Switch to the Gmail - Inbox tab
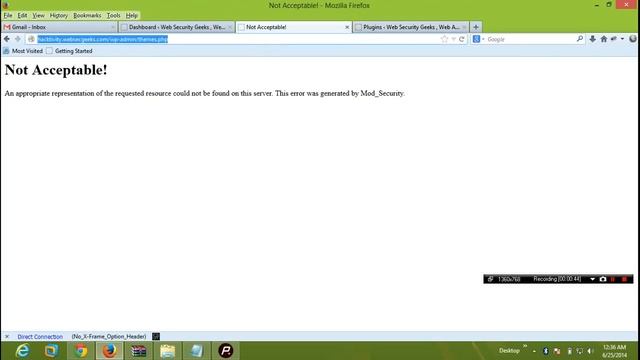The width and height of the screenshot is (640, 360). 59,27
